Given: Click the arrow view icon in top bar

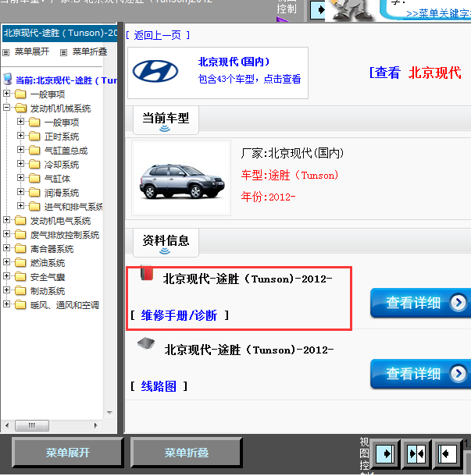Looking at the screenshot, I should click(318, 10).
